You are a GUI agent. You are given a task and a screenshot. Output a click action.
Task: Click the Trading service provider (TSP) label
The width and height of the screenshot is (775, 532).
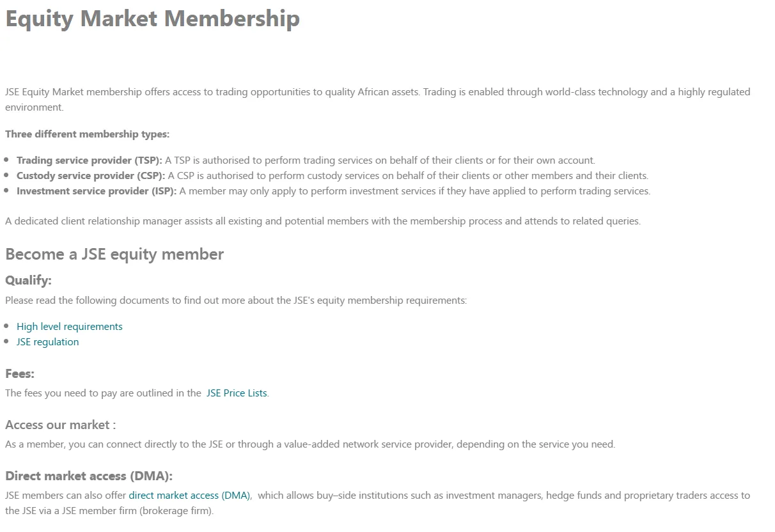(x=90, y=160)
